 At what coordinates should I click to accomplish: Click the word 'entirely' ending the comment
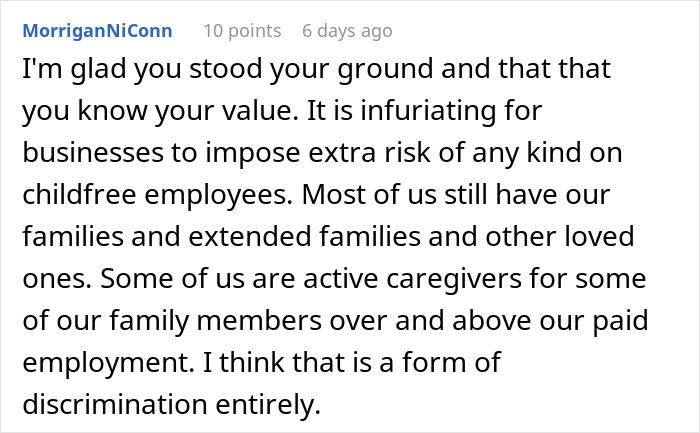click(268, 404)
